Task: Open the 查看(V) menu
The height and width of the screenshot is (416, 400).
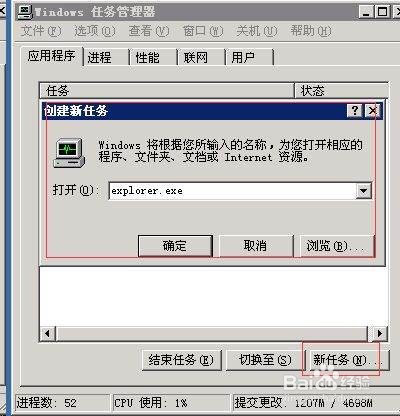Action: pyautogui.click(x=149, y=31)
